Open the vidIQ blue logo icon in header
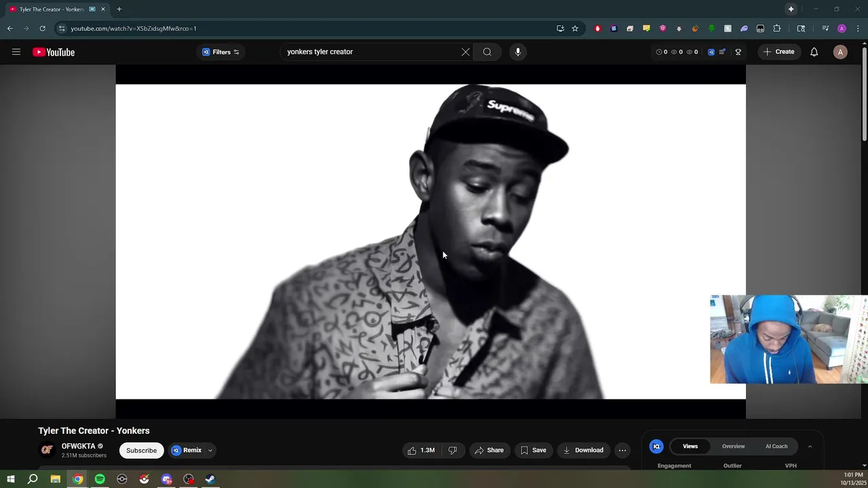This screenshot has width=868, height=488. tap(711, 52)
